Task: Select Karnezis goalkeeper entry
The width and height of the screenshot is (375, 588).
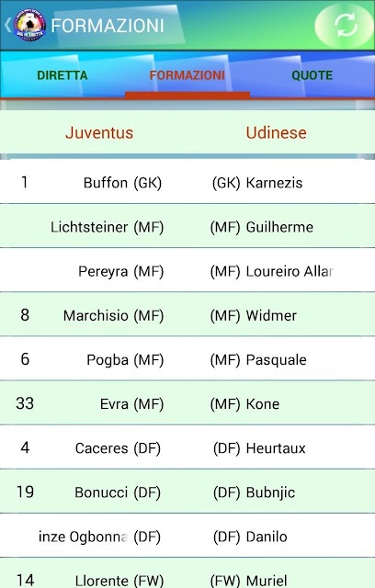Action: [257, 183]
